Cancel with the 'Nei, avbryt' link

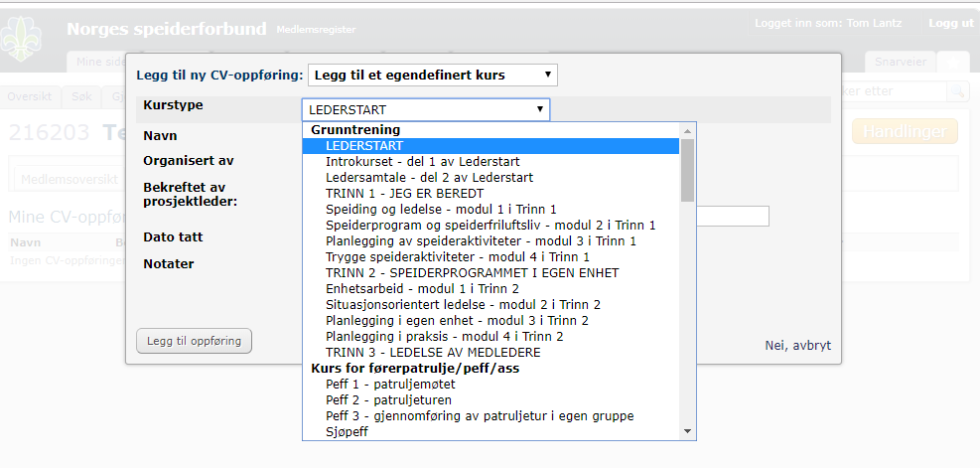click(x=798, y=346)
